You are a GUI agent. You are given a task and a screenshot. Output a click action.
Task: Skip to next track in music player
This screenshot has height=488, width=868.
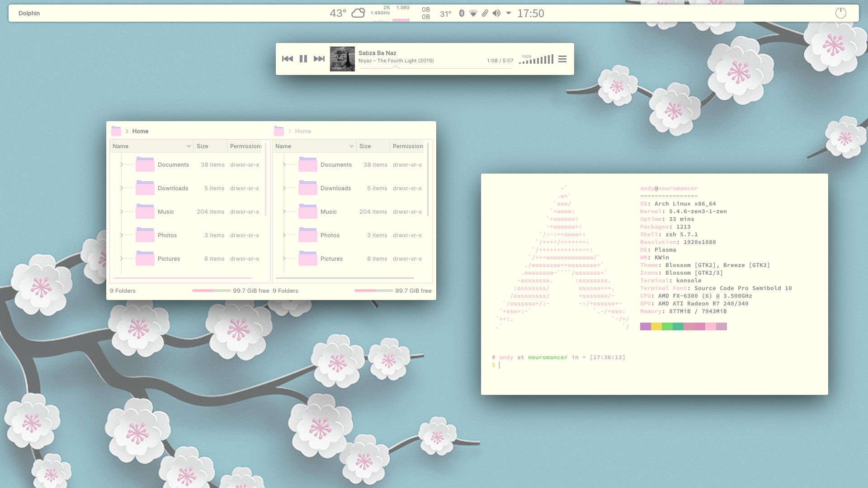pos(319,59)
